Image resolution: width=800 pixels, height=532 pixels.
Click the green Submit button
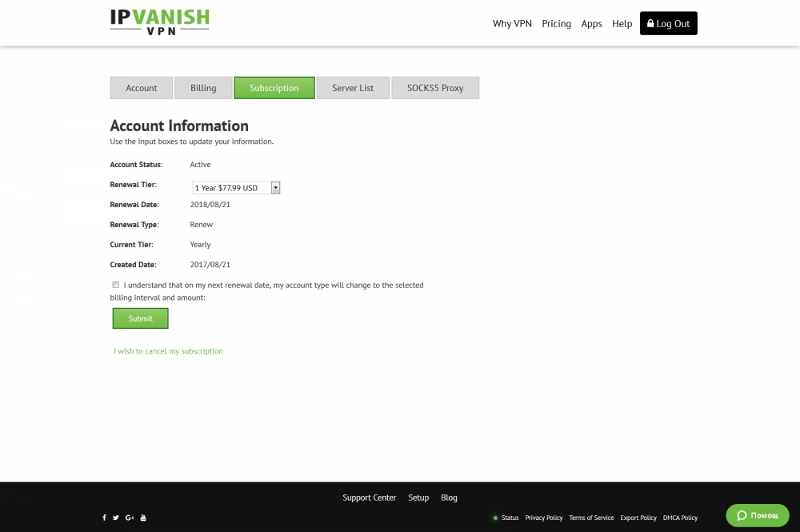point(140,318)
